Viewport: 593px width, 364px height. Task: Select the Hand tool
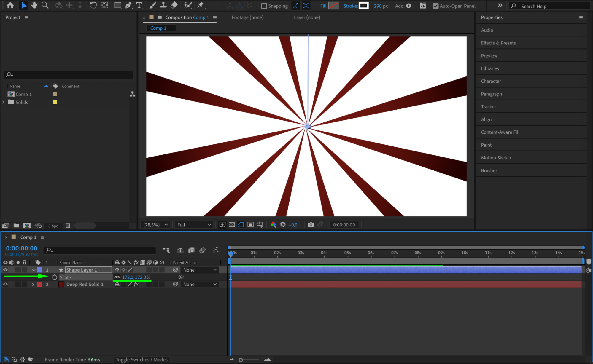(x=34, y=5)
